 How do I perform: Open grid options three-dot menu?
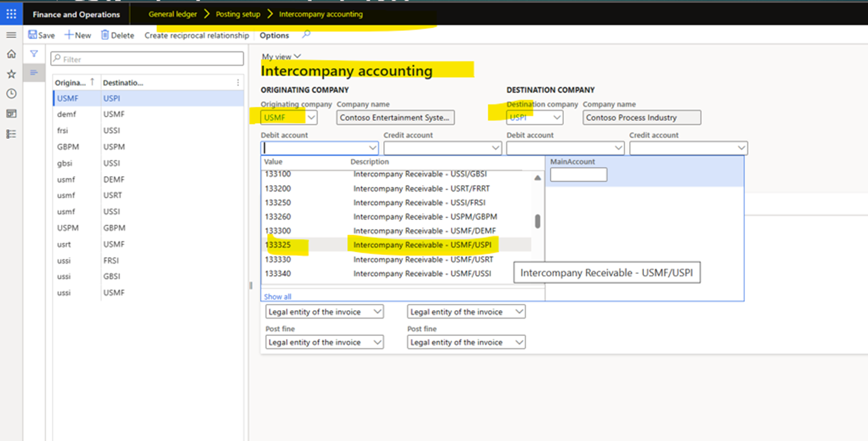pos(238,83)
